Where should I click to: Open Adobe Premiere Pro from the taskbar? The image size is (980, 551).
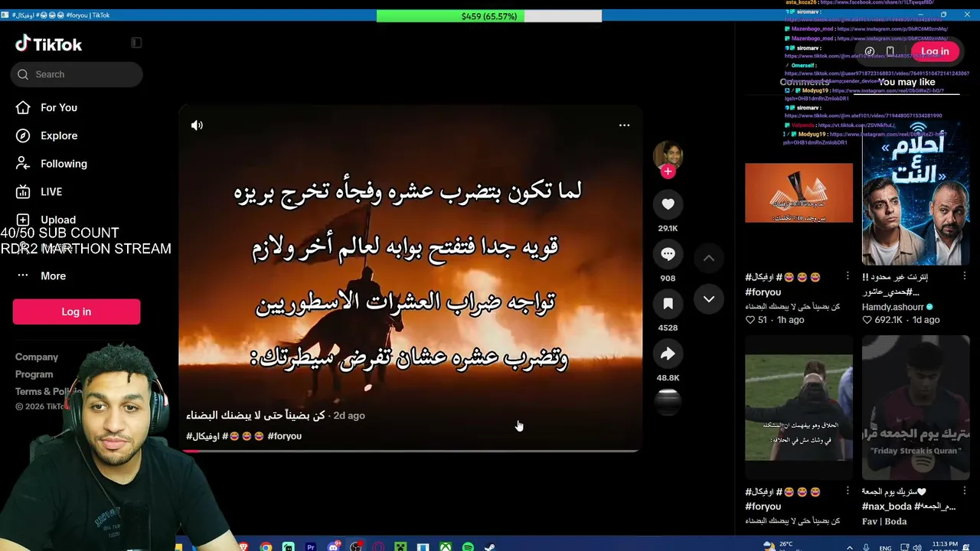pos(311,546)
